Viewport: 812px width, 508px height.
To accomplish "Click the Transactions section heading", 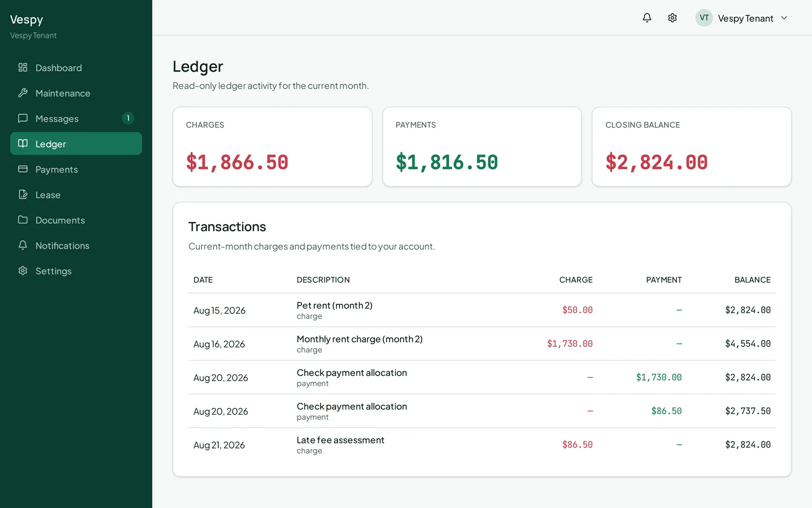I will (x=227, y=227).
